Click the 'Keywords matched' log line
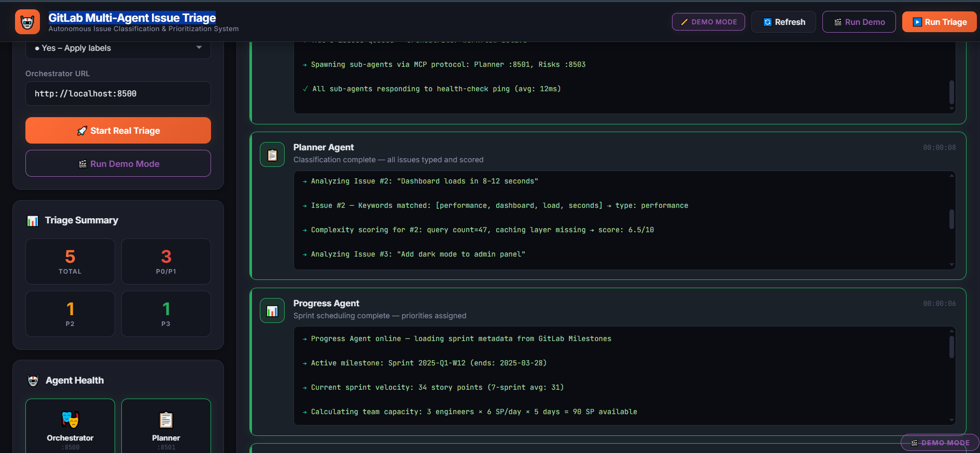Viewport: 980px width, 453px height. point(495,206)
